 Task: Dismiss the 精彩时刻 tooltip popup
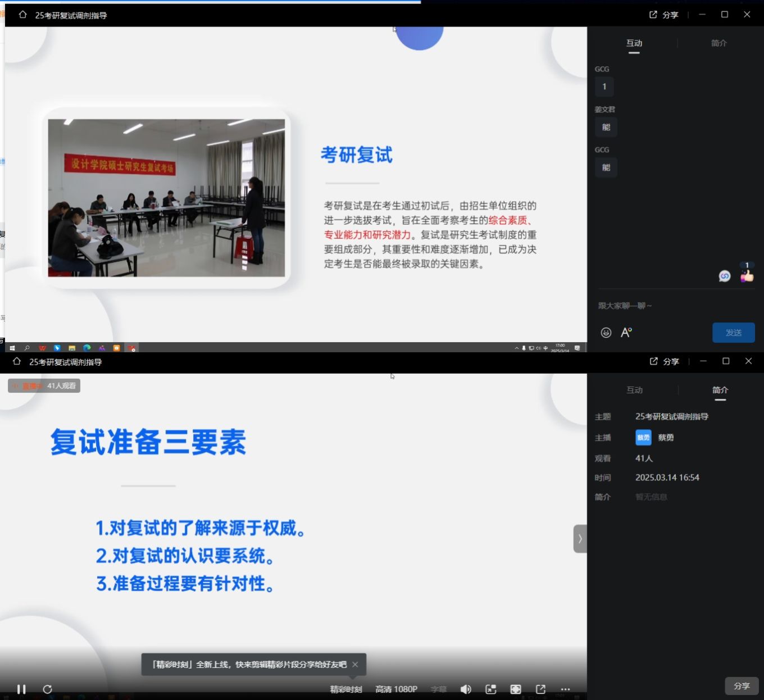(355, 665)
